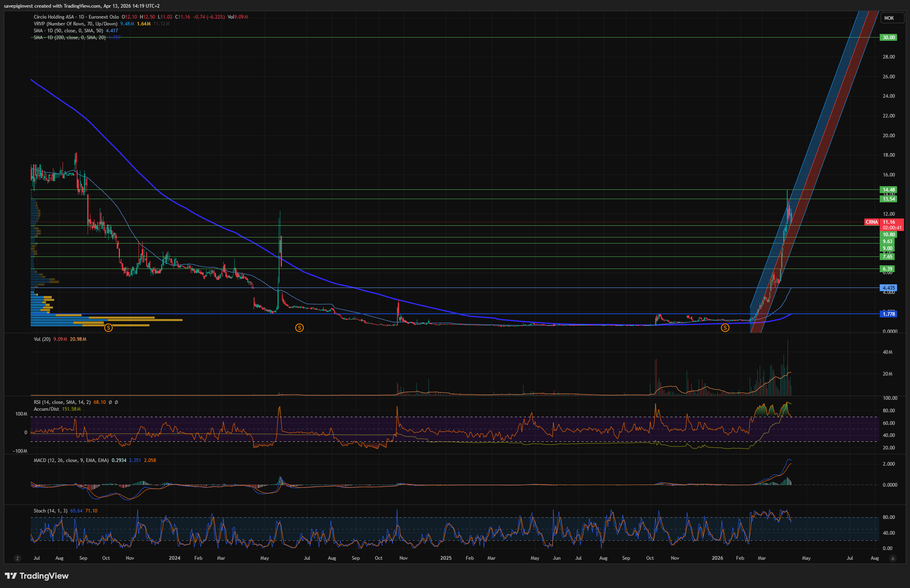Click the Circio Holding ASA symbol title

pyautogui.click(x=54, y=17)
